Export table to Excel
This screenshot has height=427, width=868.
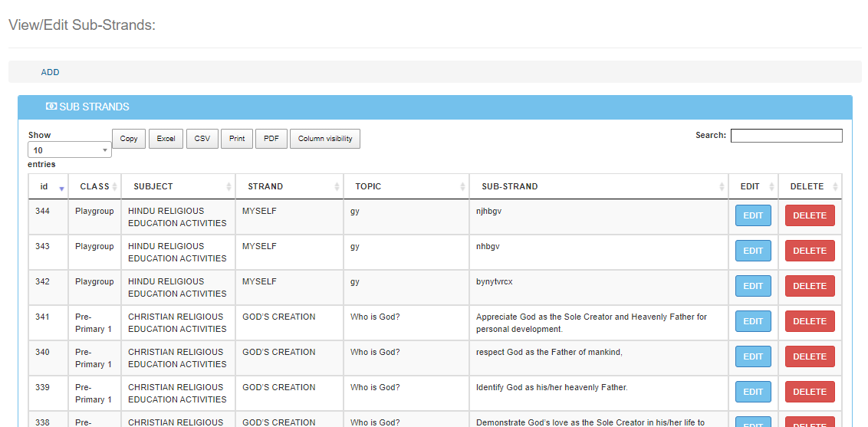click(x=166, y=139)
